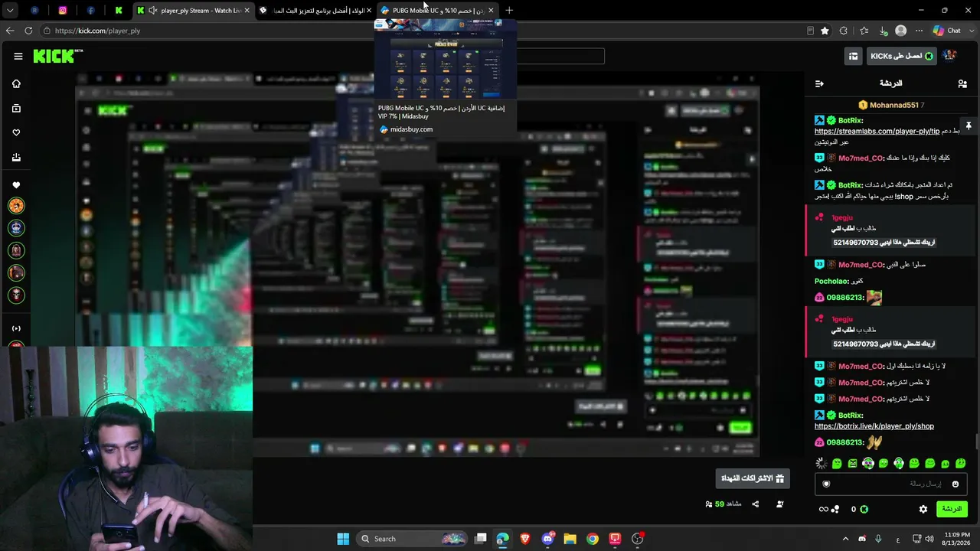
Task: Open the Kick shop box icon
Action: pos(853,56)
